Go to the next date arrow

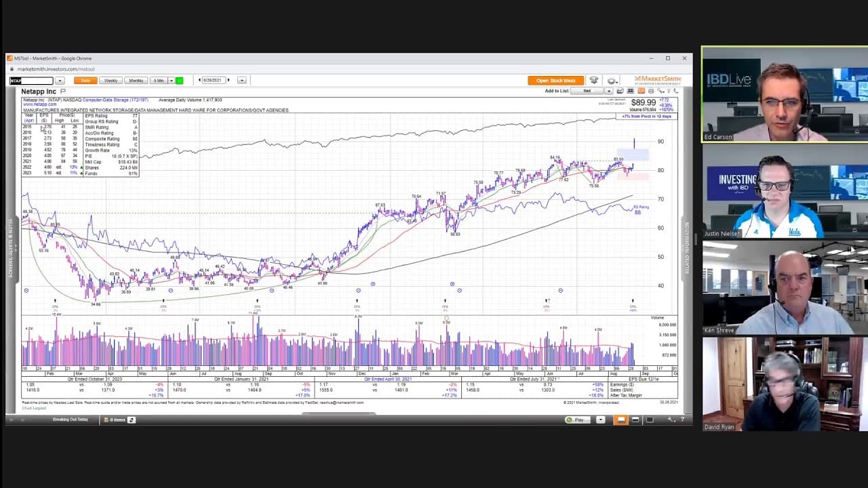pos(229,80)
